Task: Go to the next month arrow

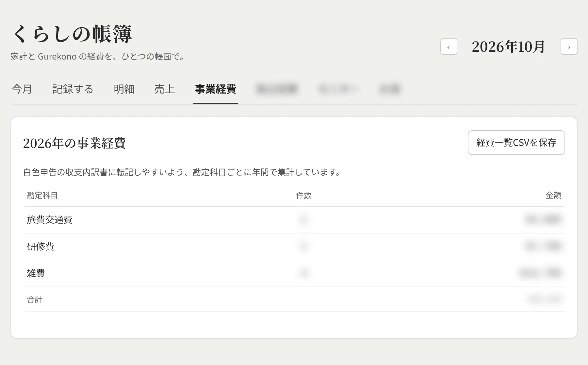Action: click(569, 46)
